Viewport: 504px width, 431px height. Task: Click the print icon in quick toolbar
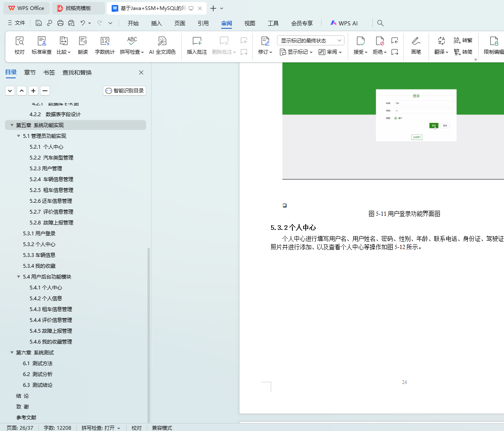(60, 23)
